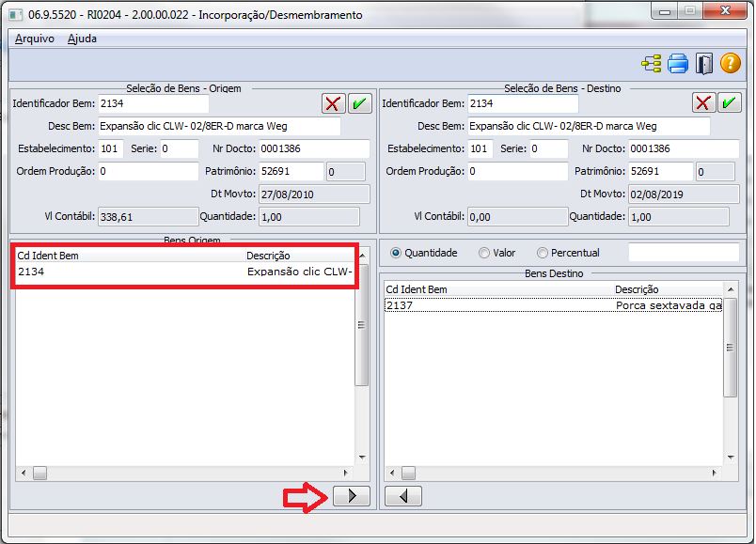The image size is (756, 544).
Task: Click Bens Destino horizontal scrollbar thumb
Action: pyautogui.click(x=408, y=474)
